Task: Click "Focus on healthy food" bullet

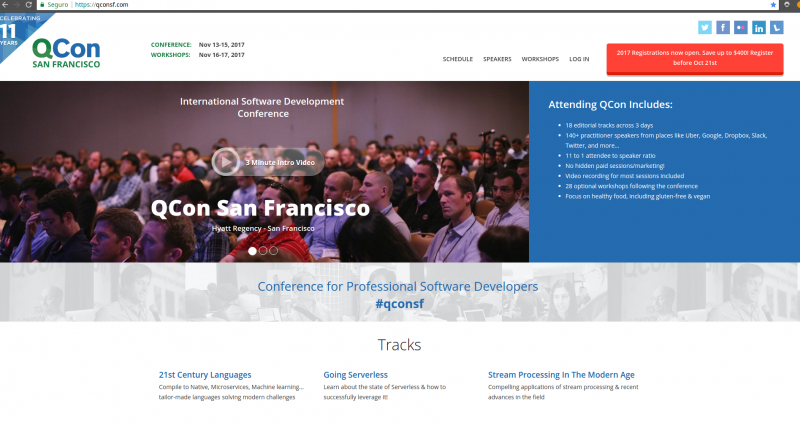Action: 638,196
